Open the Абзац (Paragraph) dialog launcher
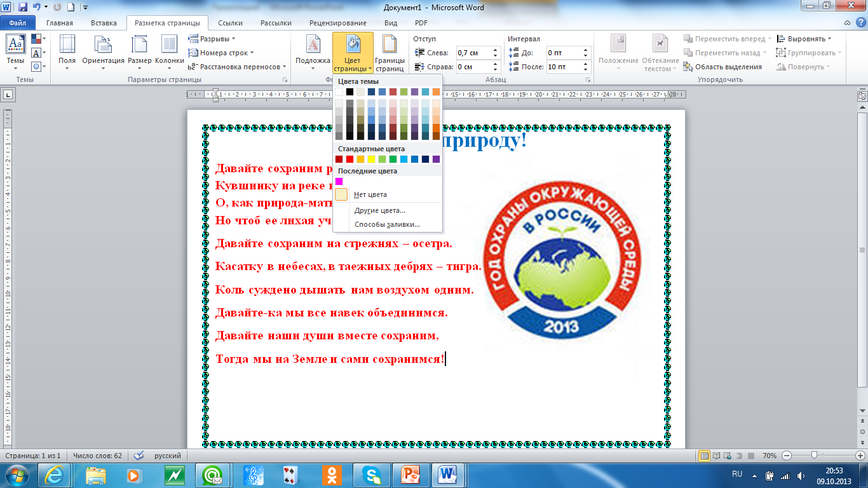 (588, 80)
